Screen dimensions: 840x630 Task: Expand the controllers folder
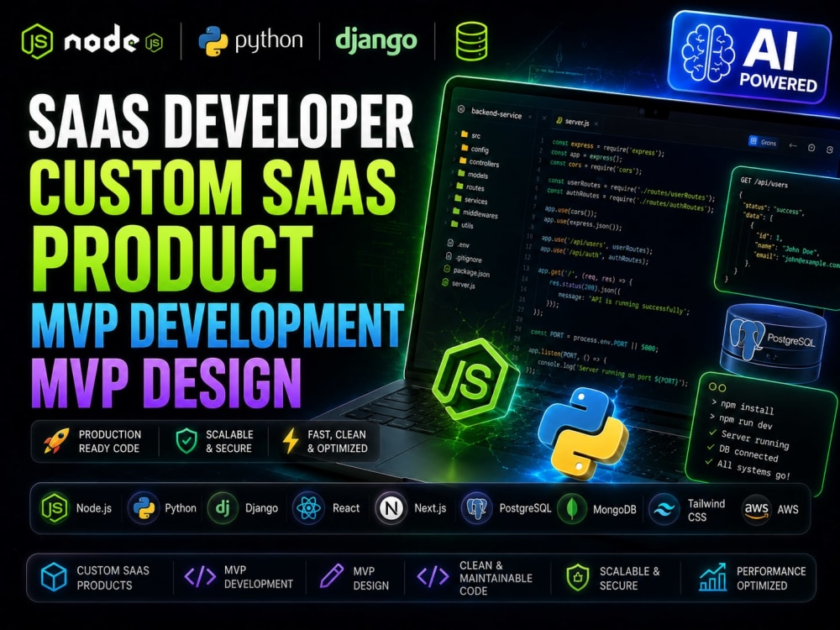[477, 162]
